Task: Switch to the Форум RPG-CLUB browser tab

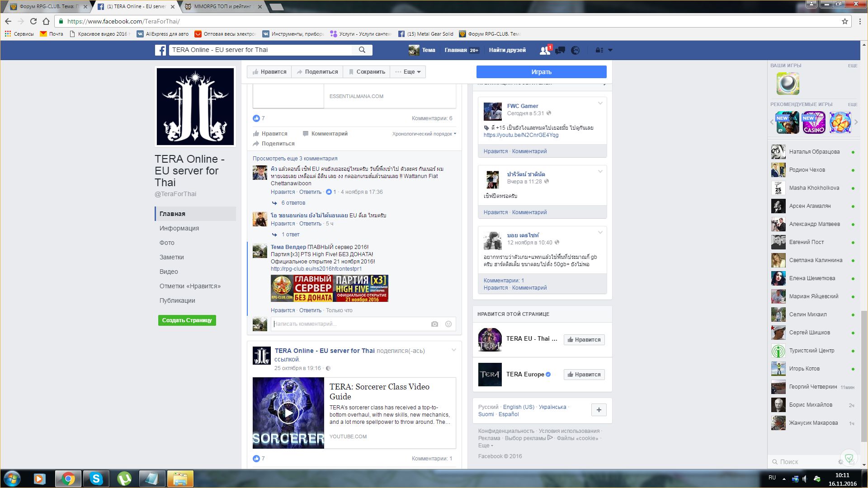Action: pos(47,6)
